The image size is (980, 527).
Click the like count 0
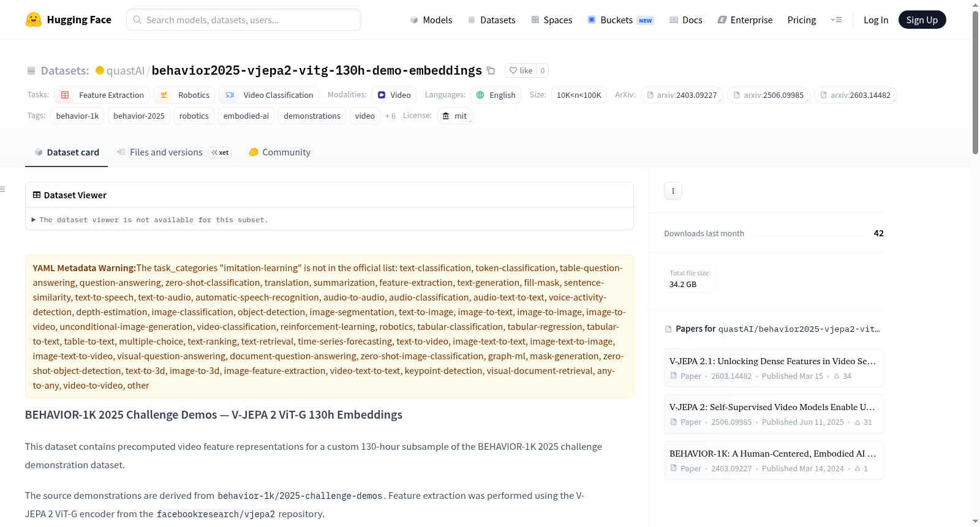543,70
